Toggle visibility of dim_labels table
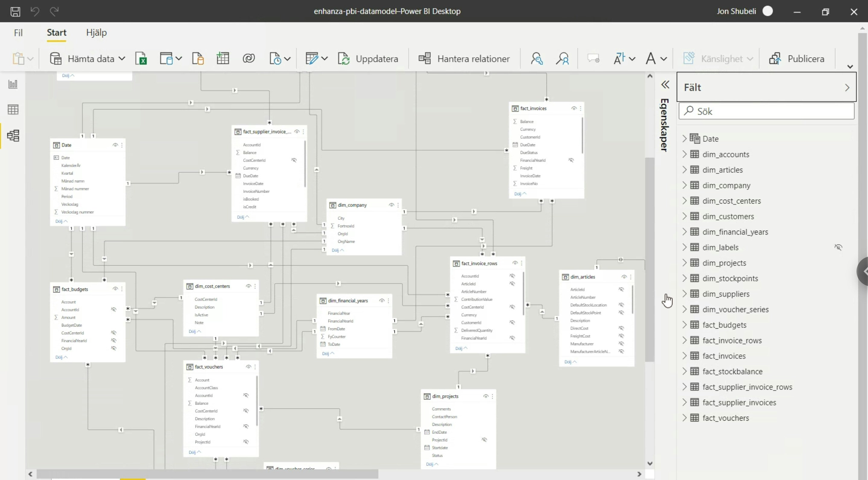This screenshot has height=480, width=868. click(839, 247)
